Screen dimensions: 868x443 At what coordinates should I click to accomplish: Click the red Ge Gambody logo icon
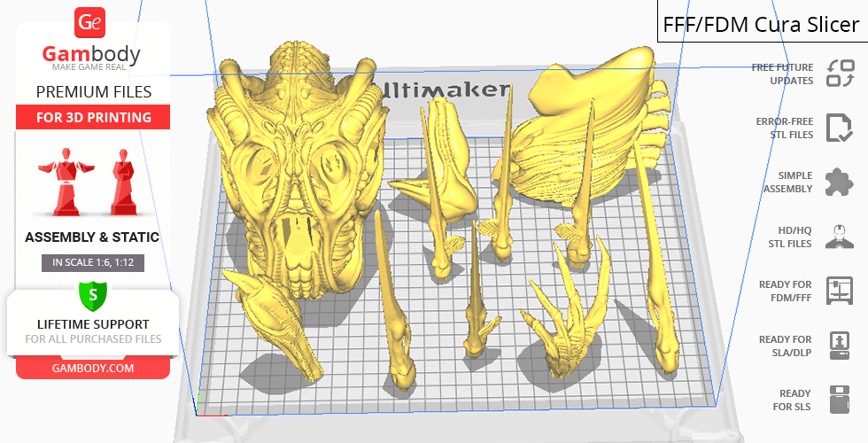(92, 24)
